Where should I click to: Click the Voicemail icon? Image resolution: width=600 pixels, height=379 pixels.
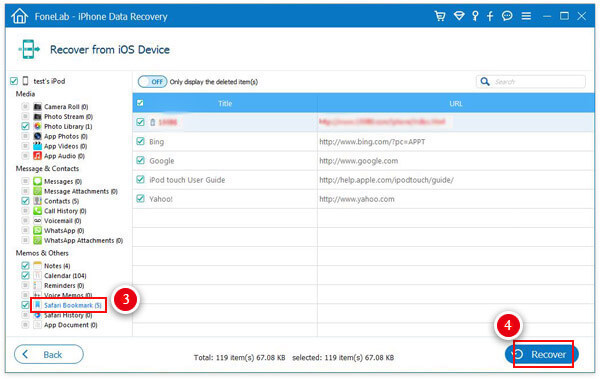(x=38, y=221)
